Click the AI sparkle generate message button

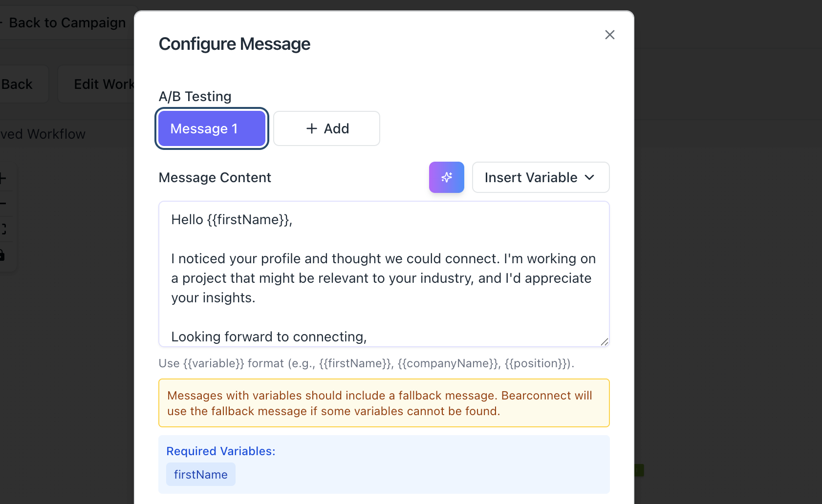446,177
